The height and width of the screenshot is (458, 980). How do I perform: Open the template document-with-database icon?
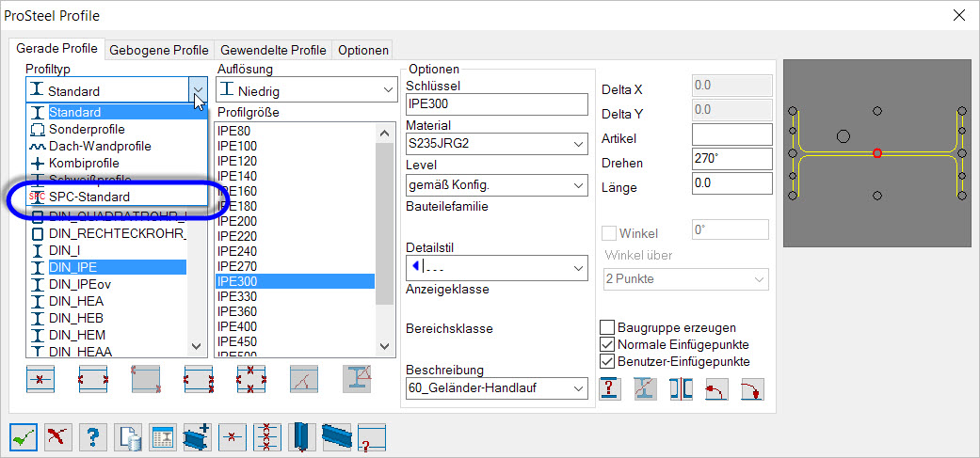pos(127,437)
